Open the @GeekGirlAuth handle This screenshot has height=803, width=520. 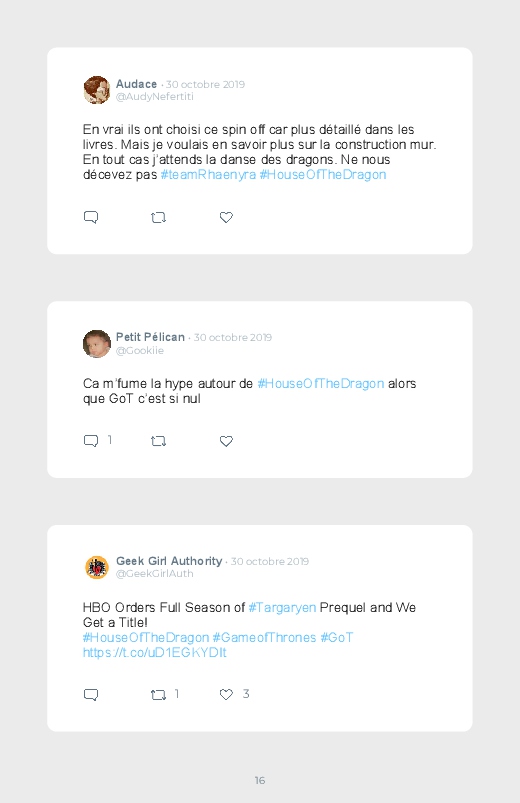(155, 574)
